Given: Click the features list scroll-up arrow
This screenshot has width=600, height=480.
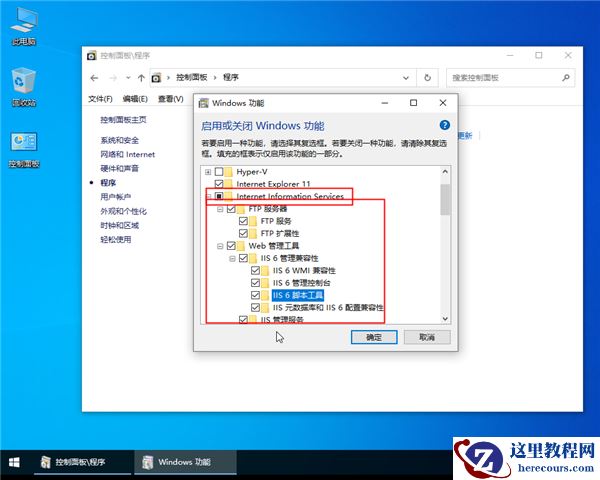Looking at the screenshot, I should pyautogui.click(x=445, y=171).
